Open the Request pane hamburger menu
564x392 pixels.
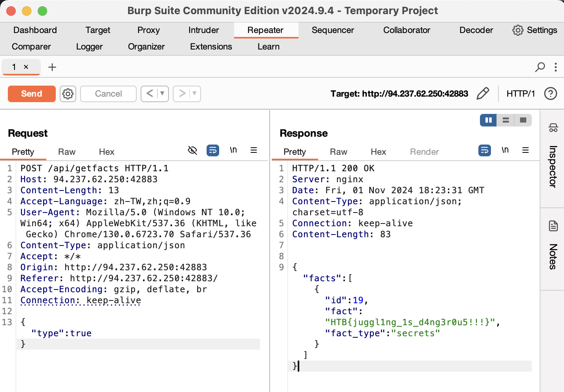254,150
